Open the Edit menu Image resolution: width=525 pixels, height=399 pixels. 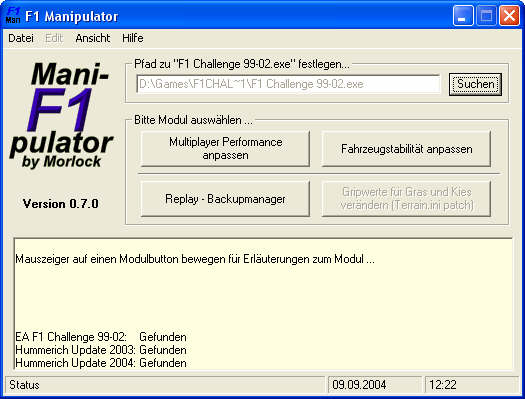(54, 38)
